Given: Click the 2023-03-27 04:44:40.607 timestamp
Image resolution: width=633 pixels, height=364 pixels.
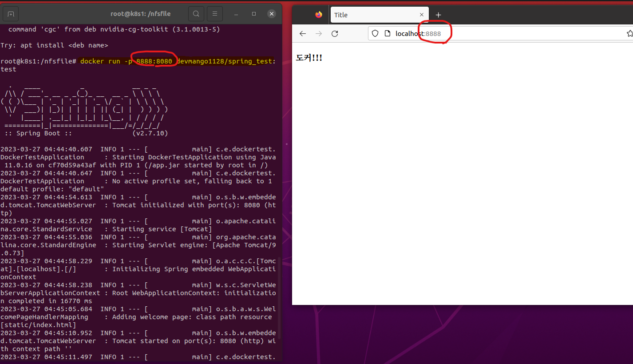Looking at the screenshot, I should click(x=46, y=149).
